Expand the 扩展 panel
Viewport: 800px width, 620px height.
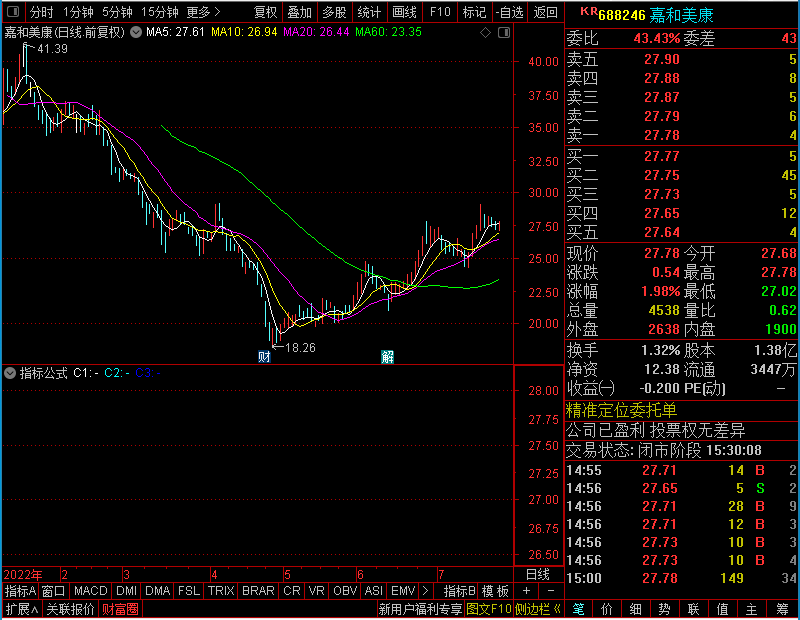pyautogui.click(x=21, y=609)
